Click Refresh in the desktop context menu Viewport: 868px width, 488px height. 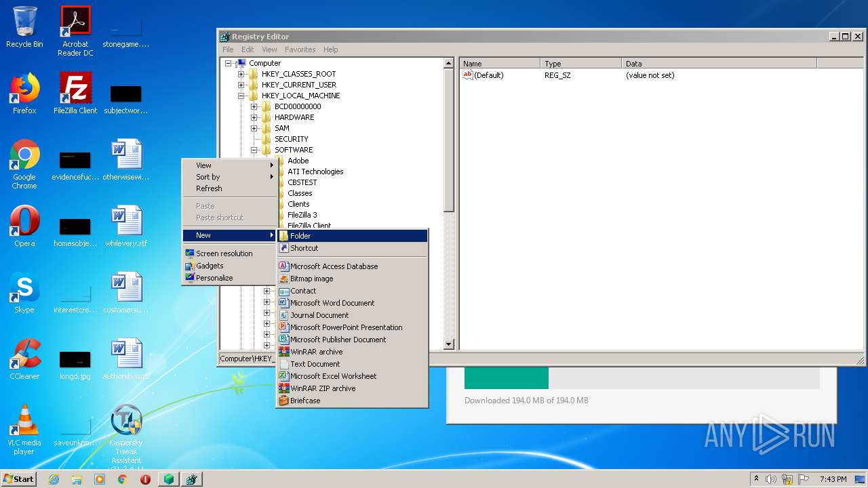click(230, 188)
